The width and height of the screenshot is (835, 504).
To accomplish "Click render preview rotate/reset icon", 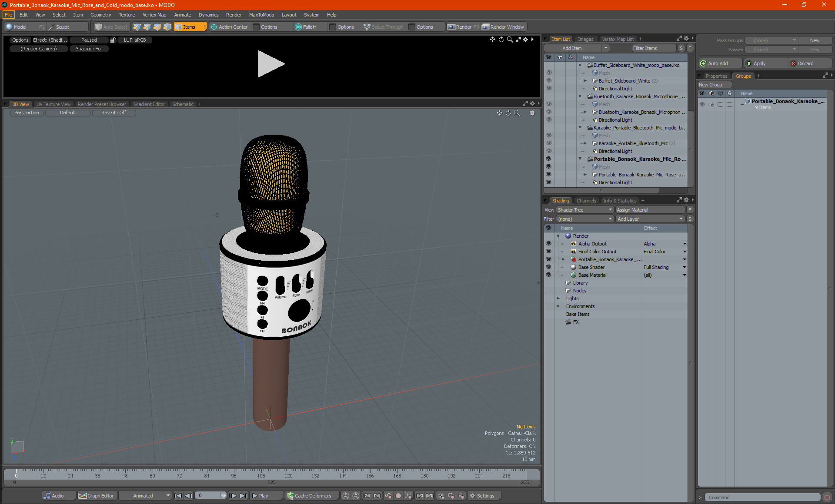I will 501,40.
